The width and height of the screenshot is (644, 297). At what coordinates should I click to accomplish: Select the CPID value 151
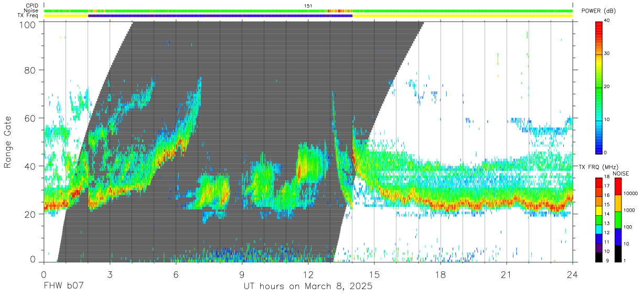tap(308, 5)
